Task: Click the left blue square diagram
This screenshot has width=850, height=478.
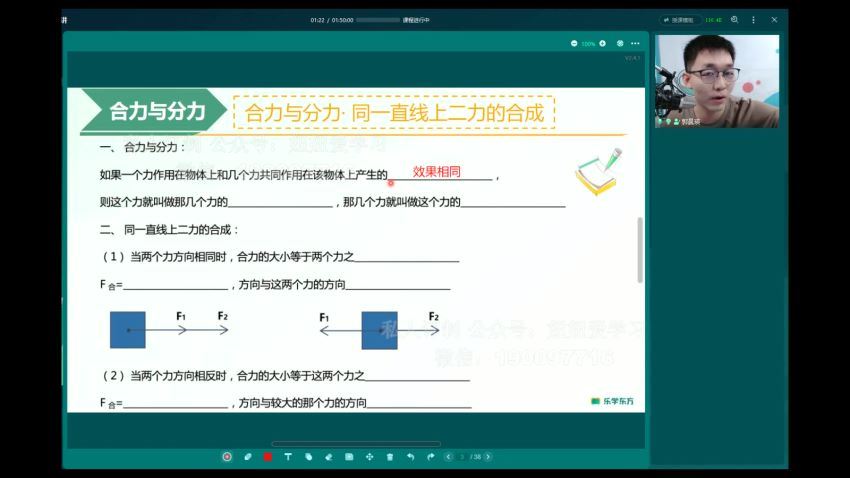Action: (127, 330)
